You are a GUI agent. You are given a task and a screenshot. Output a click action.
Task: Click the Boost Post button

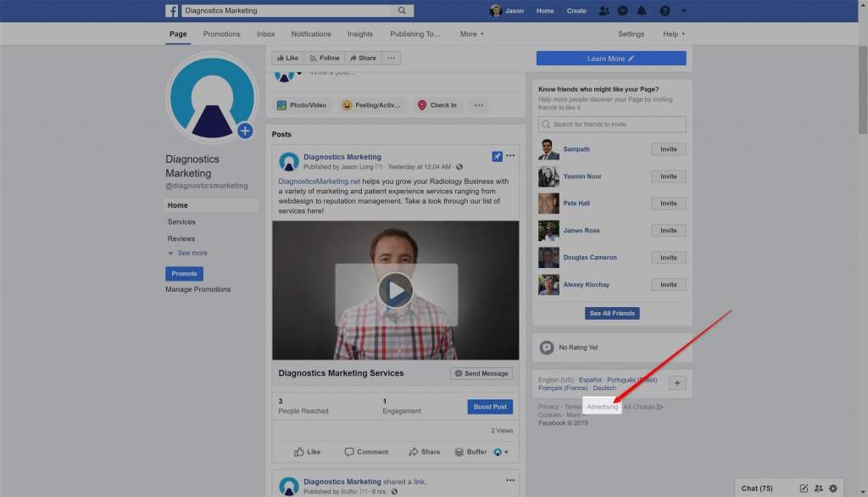(x=490, y=407)
